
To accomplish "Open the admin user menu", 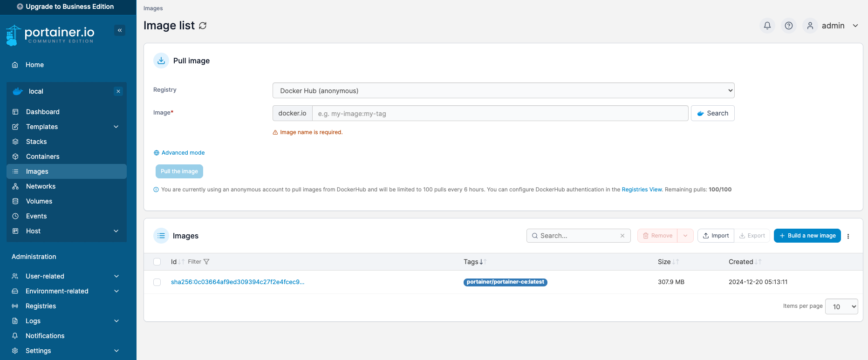I will (x=833, y=26).
